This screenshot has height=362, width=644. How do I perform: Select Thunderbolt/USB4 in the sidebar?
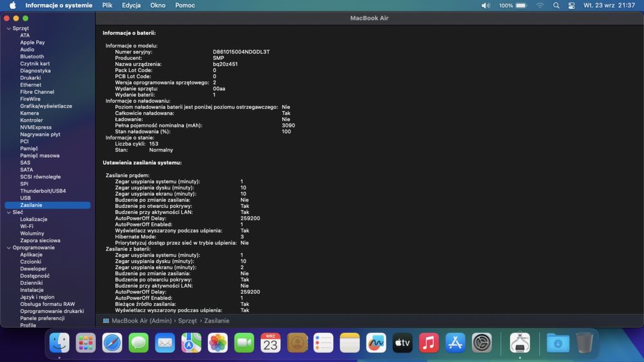click(x=43, y=191)
